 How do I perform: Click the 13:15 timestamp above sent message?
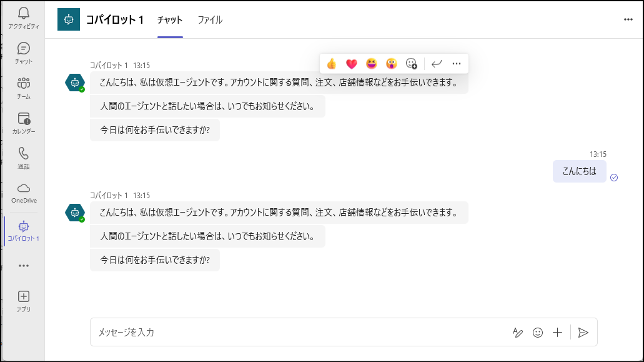point(598,154)
